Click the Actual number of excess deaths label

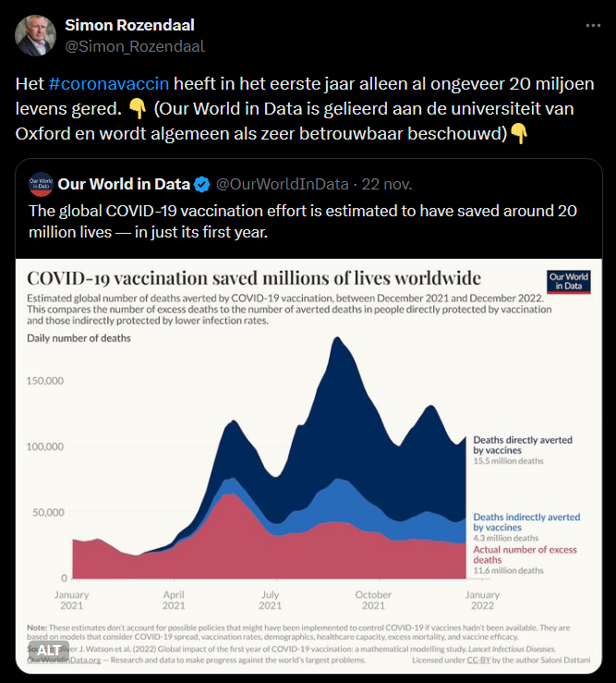525,555
